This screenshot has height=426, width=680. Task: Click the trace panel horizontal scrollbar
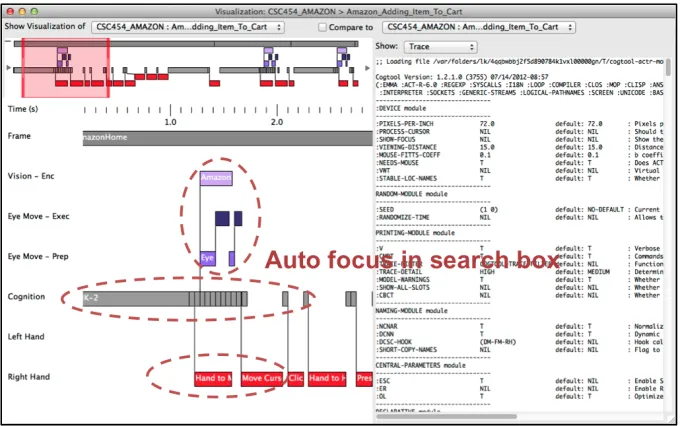point(446,416)
